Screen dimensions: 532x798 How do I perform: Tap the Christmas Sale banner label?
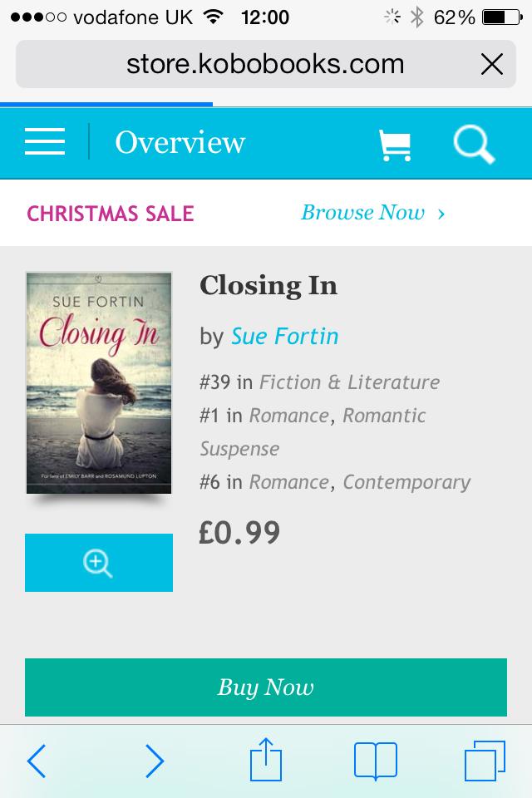pyautogui.click(x=111, y=214)
